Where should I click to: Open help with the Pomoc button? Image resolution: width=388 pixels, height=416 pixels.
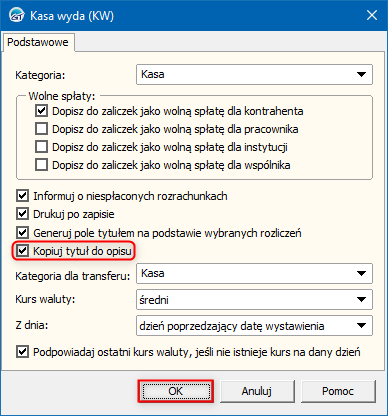point(338,391)
